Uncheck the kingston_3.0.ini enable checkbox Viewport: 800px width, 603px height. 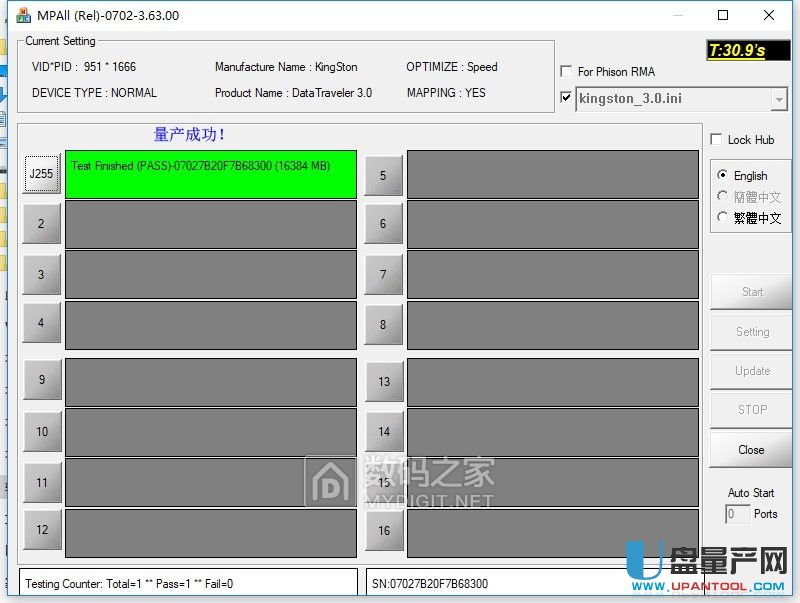click(566, 97)
